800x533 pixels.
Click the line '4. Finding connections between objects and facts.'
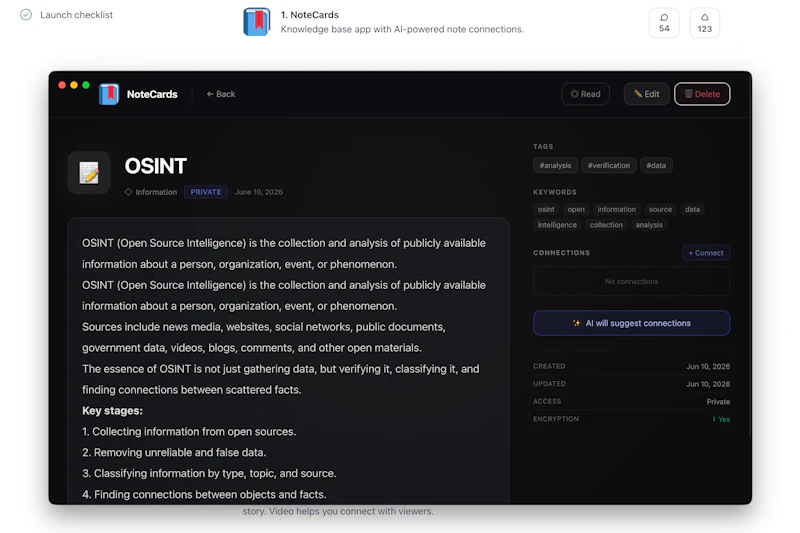point(204,495)
